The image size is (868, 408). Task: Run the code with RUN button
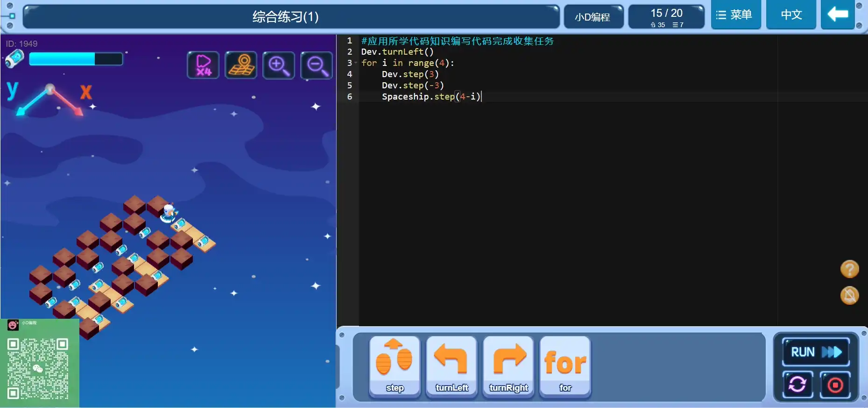tap(816, 352)
